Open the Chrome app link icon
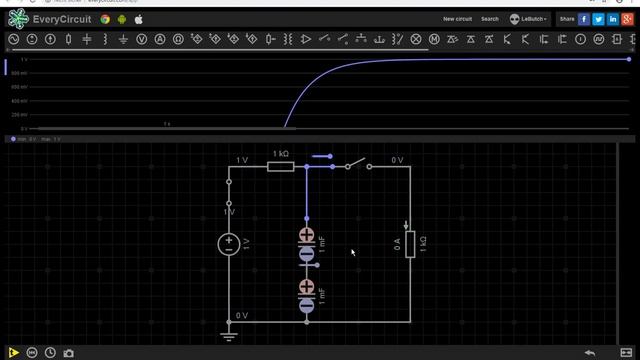Screen dimensions: 640x360 click(x=105, y=19)
